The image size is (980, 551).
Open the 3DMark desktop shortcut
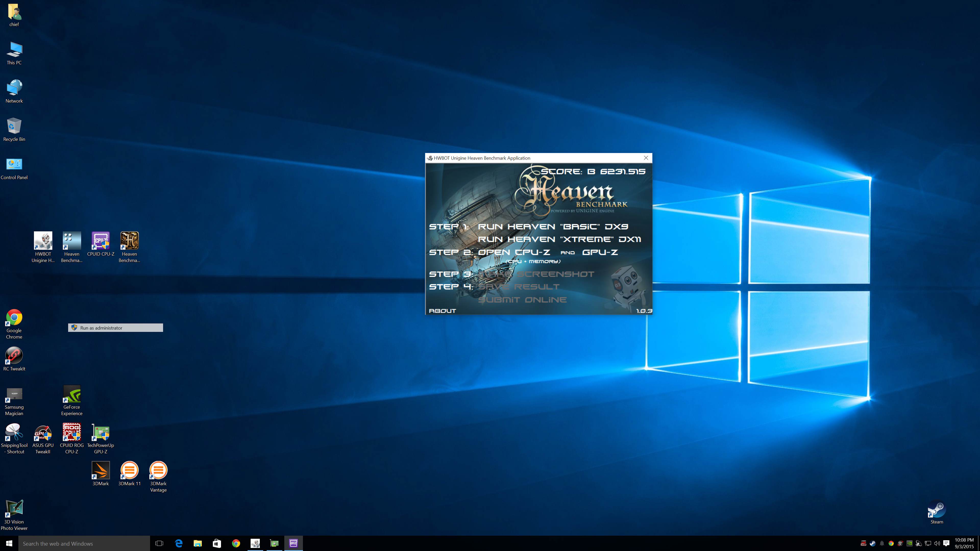click(101, 474)
